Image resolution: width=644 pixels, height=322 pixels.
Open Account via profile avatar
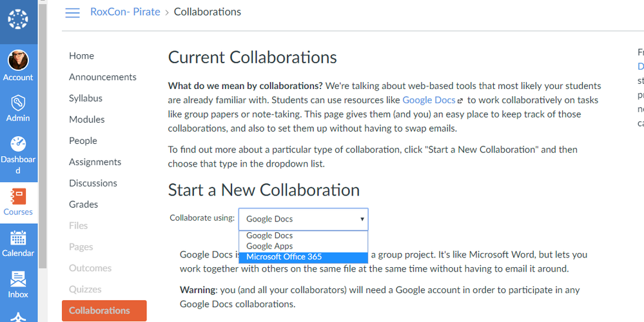18,60
